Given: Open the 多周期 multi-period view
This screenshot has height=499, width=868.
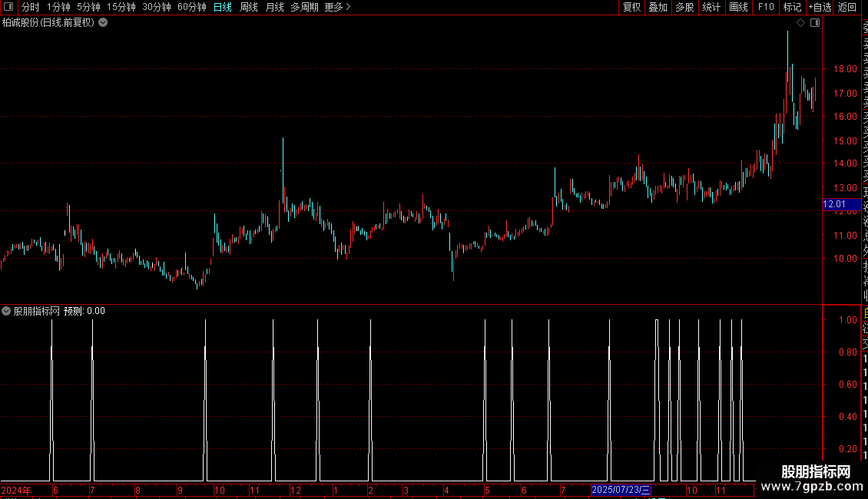Looking at the screenshot, I should pyautogui.click(x=304, y=7).
